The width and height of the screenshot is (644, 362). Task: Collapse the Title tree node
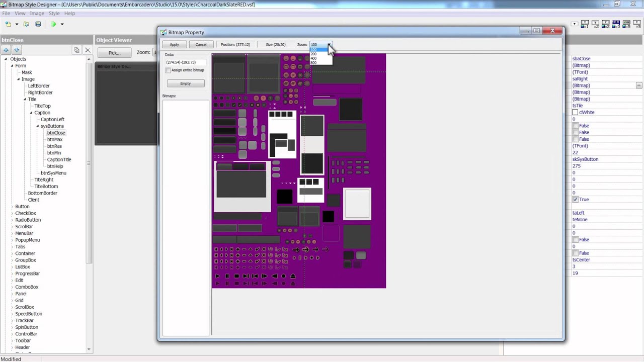tap(25, 99)
